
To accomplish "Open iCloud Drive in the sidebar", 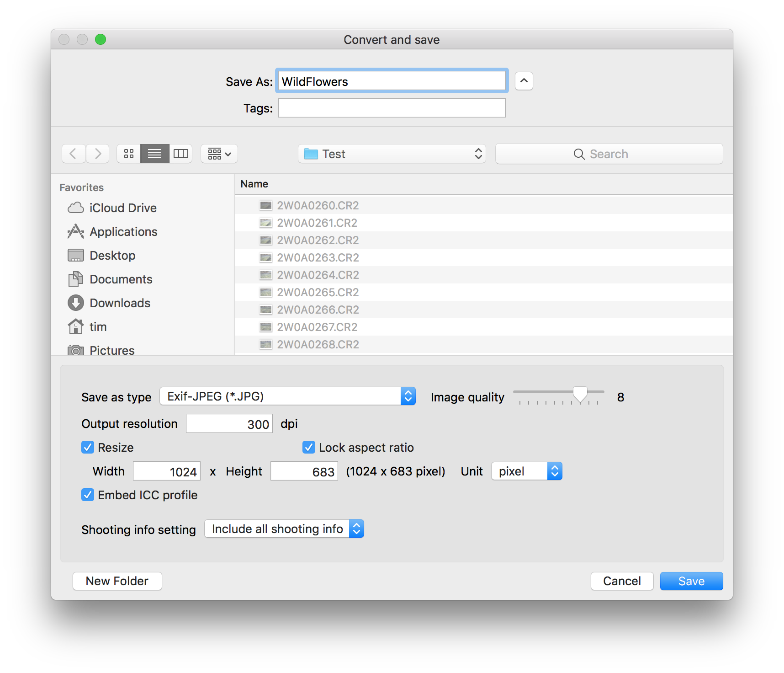I will [x=123, y=208].
